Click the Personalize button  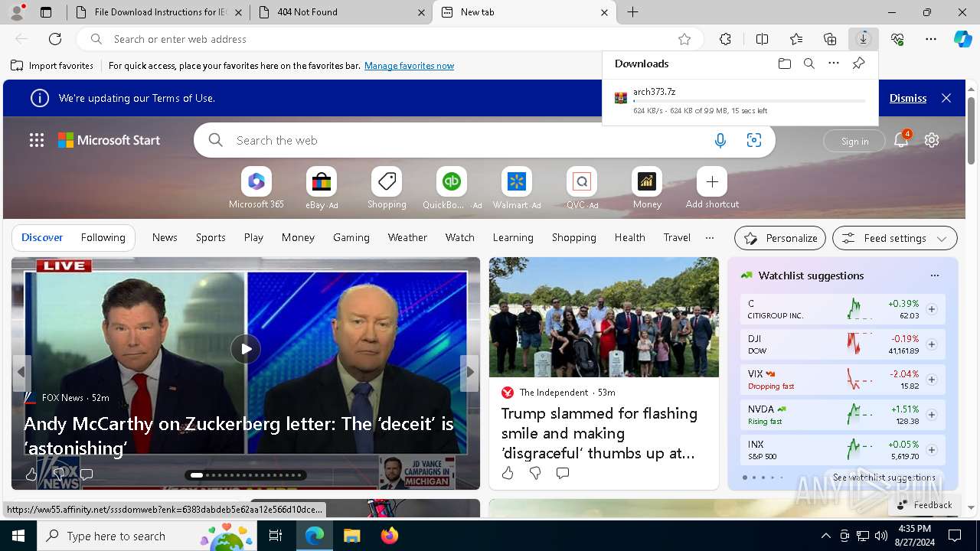click(x=780, y=238)
